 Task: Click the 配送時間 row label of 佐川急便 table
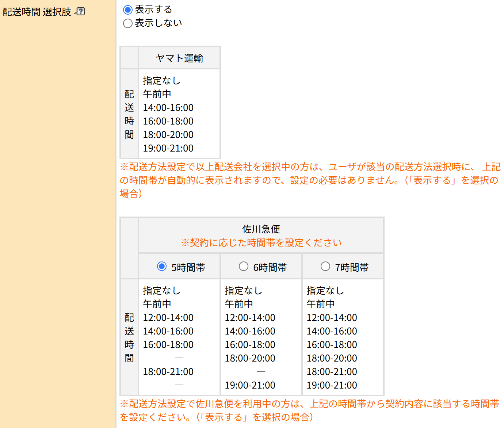click(x=129, y=338)
